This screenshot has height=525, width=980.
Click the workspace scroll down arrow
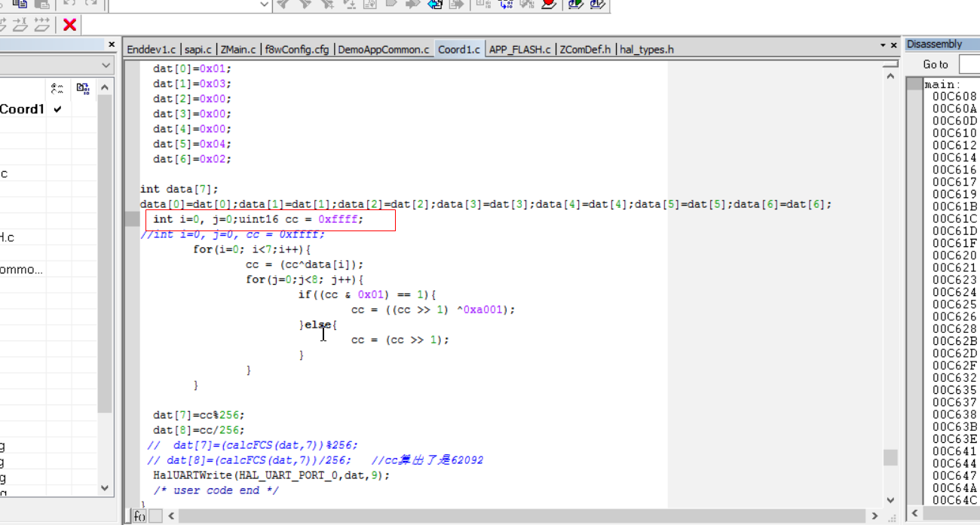tap(105, 488)
